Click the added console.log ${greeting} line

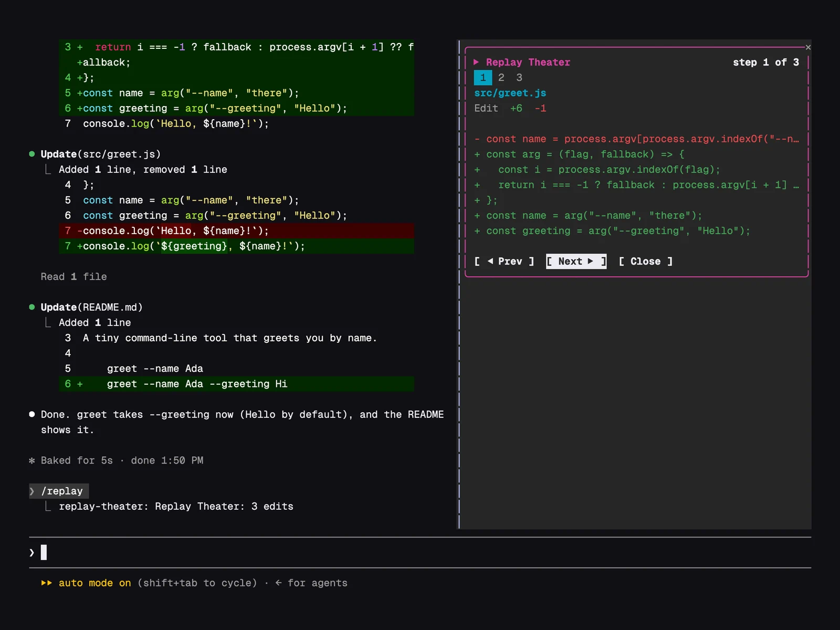237,246
